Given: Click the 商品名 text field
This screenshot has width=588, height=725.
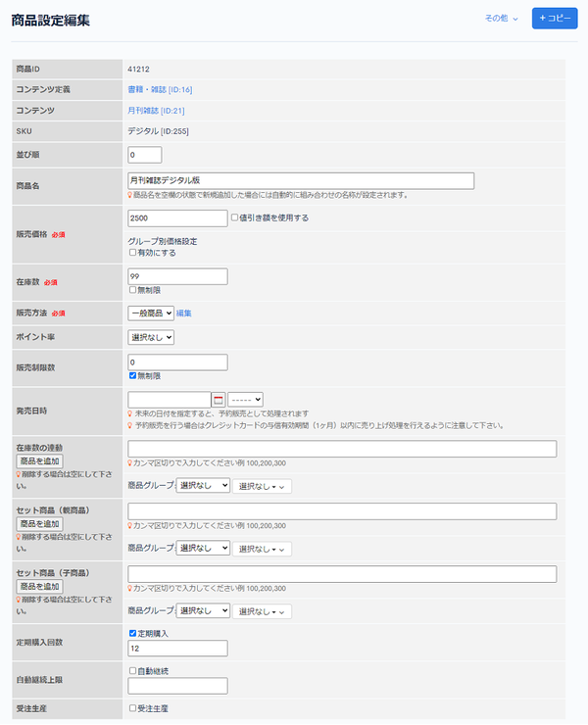Looking at the screenshot, I should (301, 181).
